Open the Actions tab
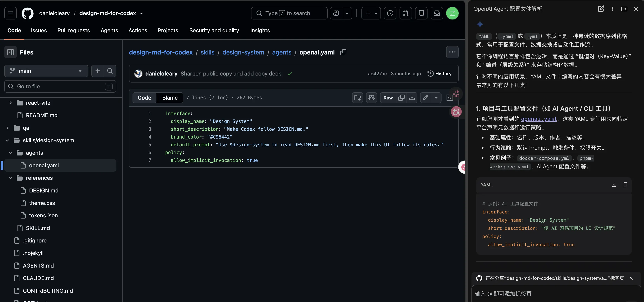 (138, 30)
